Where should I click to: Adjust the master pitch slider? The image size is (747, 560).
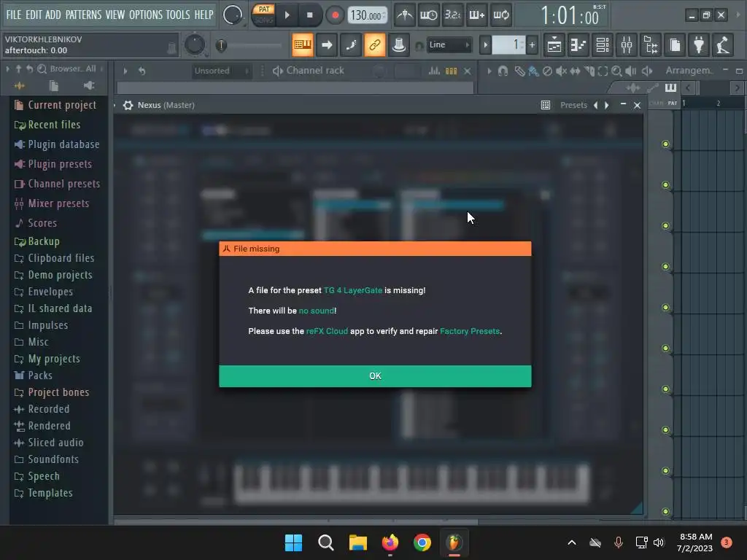click(x=249, y=45)
